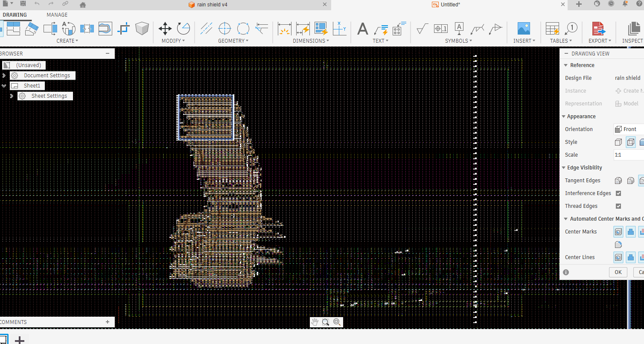Screen dimensions: 644x344
Task: Open the Symbols dropdown
Action: pos(458,41)
